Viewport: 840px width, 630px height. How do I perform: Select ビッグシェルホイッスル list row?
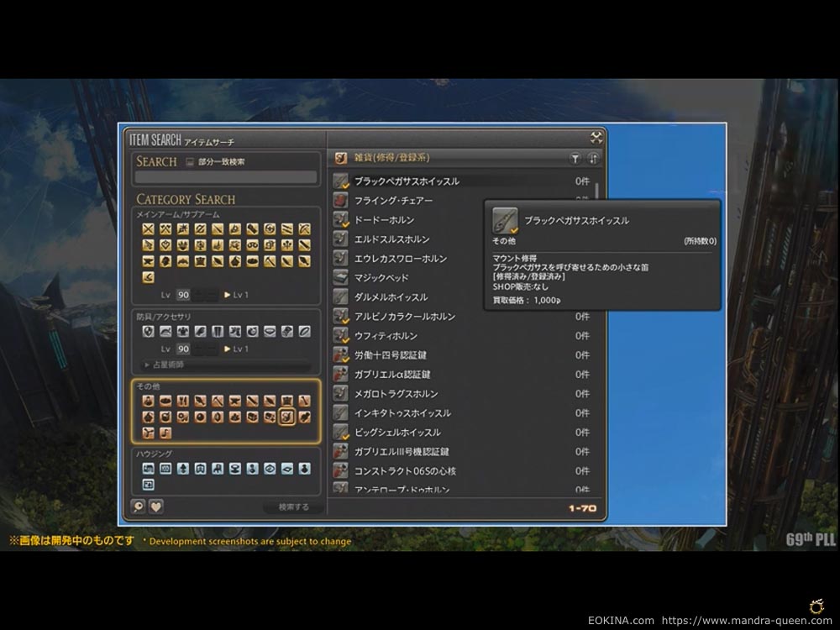pyautogui.click(x=462, y=433)
